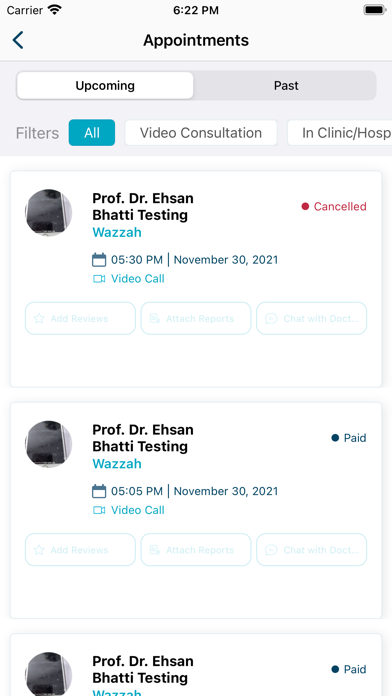Select the All filter chip
This screenshot has height=696, width=392.
pyautogui.click(x=92, y=133)
